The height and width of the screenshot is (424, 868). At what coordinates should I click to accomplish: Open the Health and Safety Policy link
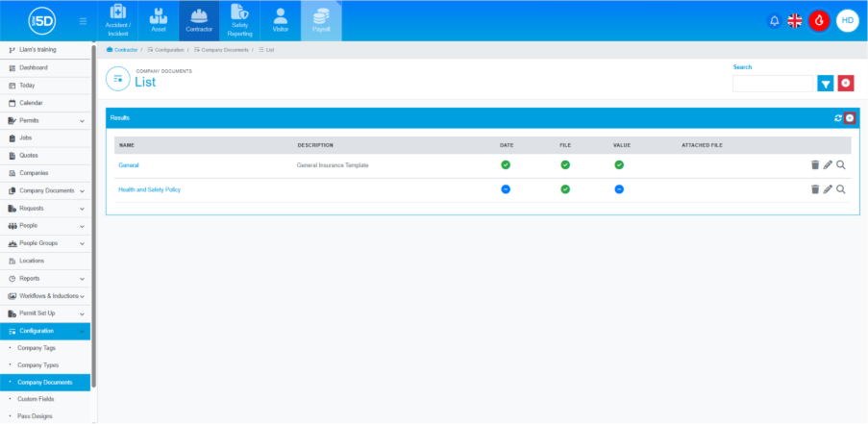[x=149, y=189]
